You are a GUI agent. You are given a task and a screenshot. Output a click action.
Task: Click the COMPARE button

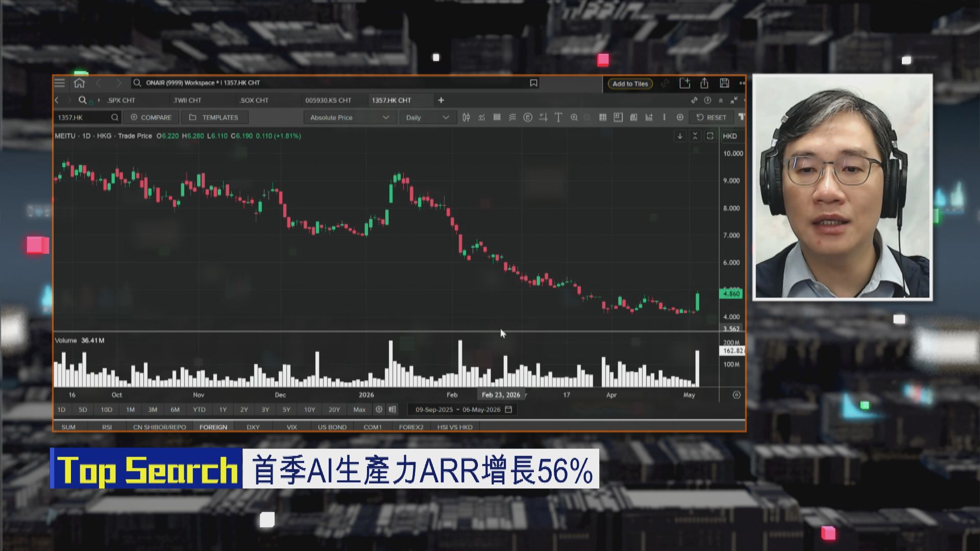[x=151, y=117]
